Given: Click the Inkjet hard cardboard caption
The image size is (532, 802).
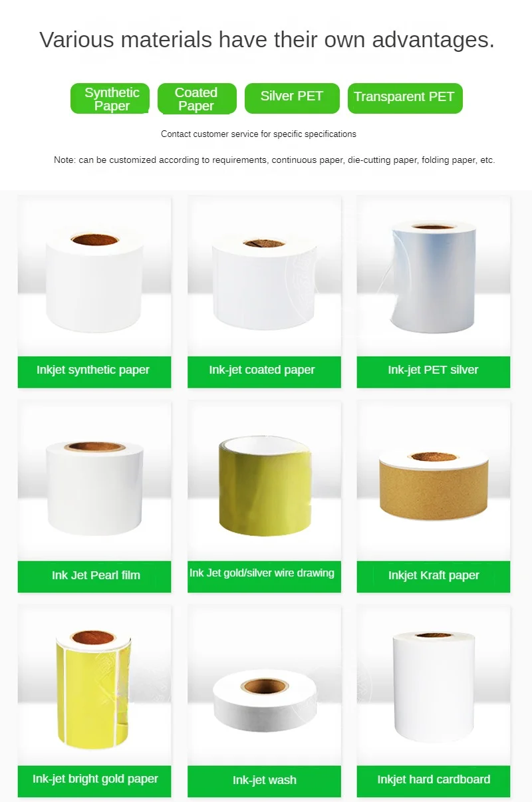Looking at the screenshot, I should 434,781.
